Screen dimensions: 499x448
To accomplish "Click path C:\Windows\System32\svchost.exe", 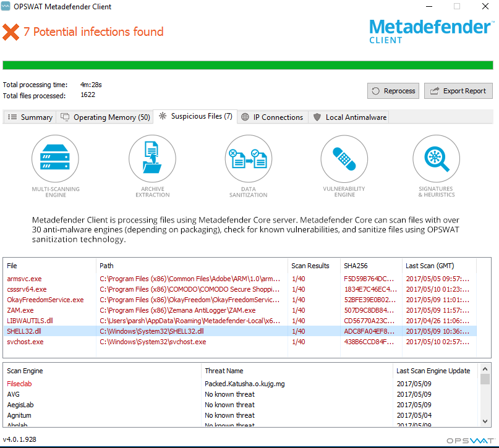I will pos(153,342).
